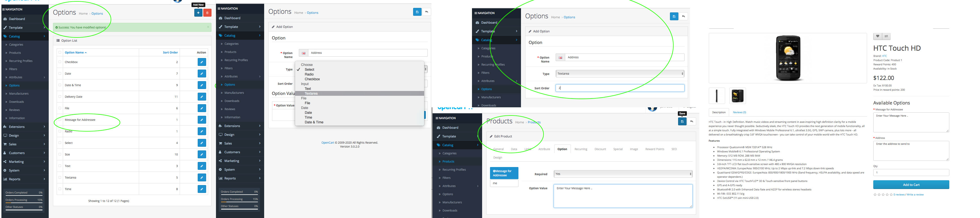Viewport: 980px width, 218px height.
Task: Tick checkbox for the Size row
Action: pyautogui.click(x=60, y=154)
